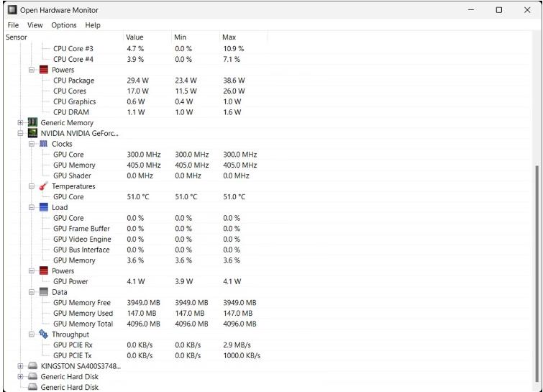Click the Generic Memory chip icon
The width and height of the screenshot is (543, 392).
pyautogui.click(x=32, y=122)
